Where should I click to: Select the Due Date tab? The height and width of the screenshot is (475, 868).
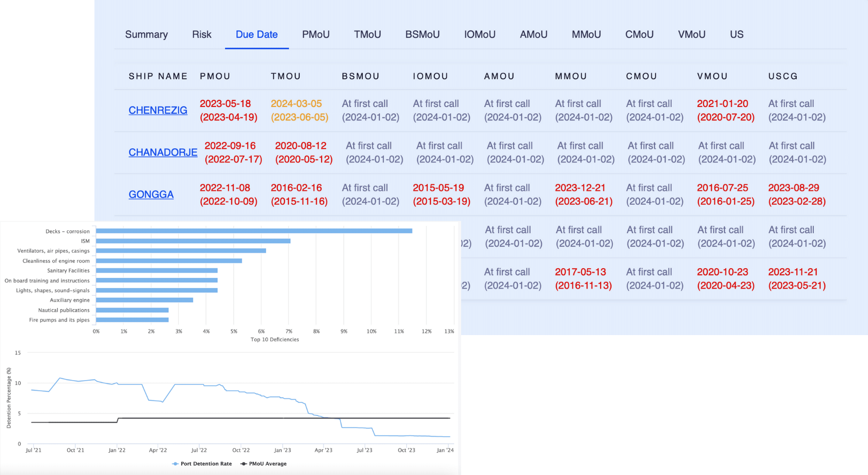[256, 34]
